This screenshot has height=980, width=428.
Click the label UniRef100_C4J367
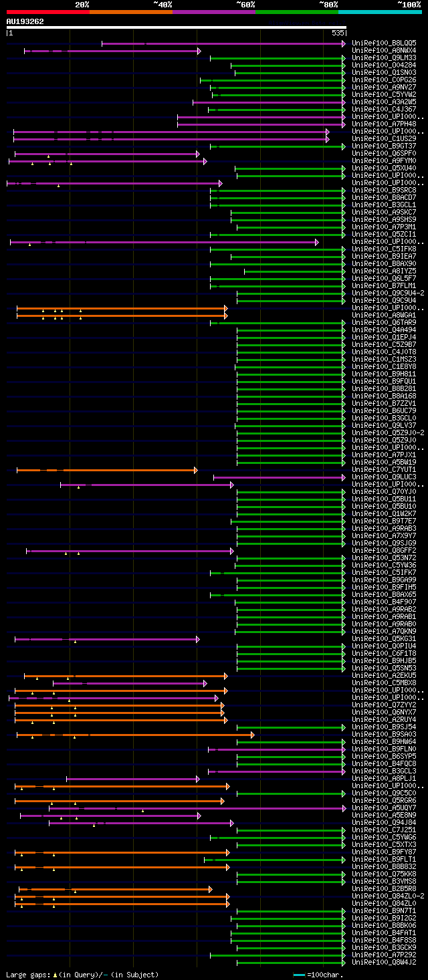[384, 110]
